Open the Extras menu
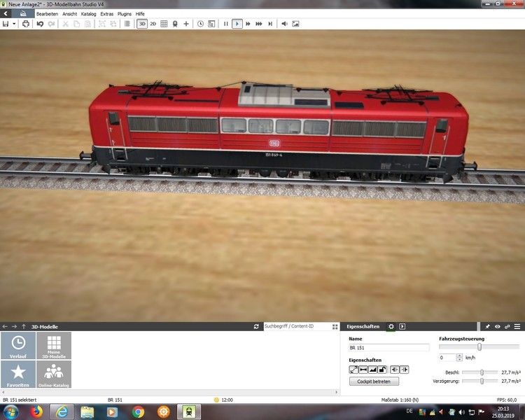This screenshot has height=420, width=525. (x=107, y=14)
